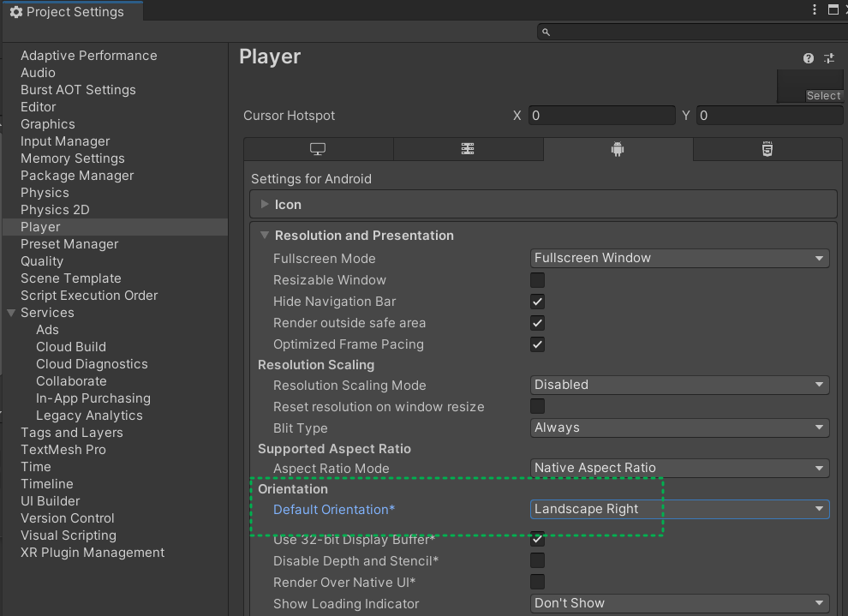The height and width of the screenshot is (616, 848).
Task: Uncheck Render outside safe area
Action: coord(537,323)
